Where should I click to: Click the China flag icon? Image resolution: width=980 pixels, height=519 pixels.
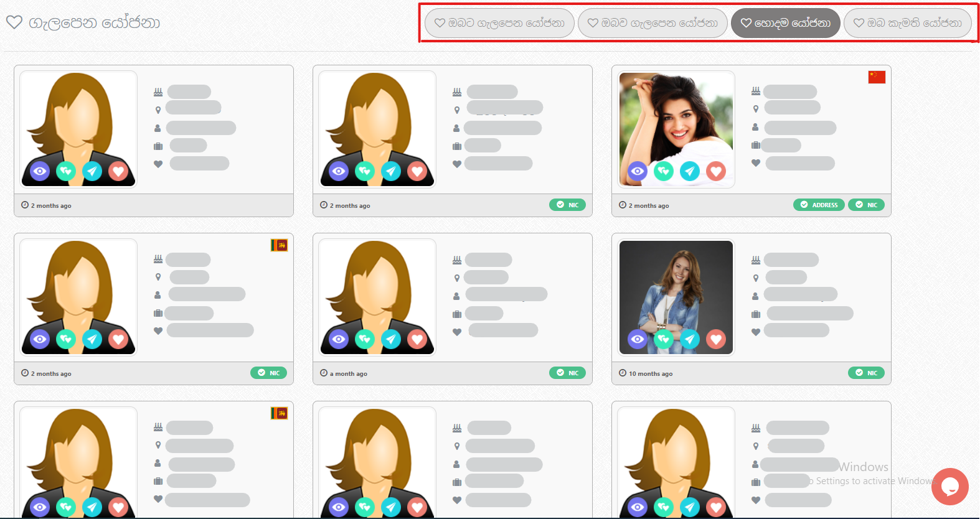877,77
